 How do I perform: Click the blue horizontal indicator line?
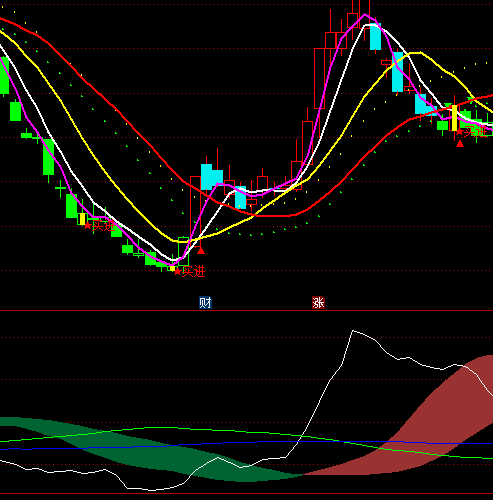click(246, 444)
